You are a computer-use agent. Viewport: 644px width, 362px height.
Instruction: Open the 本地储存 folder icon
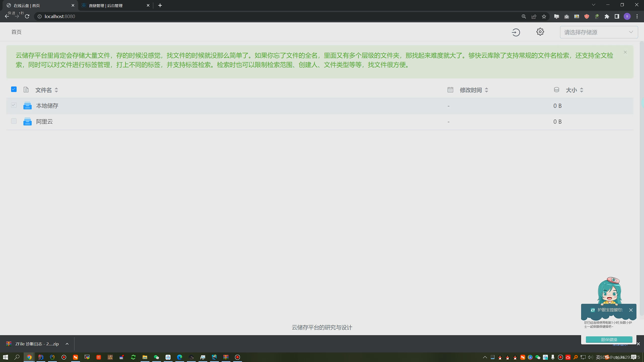tap(27, 106)
